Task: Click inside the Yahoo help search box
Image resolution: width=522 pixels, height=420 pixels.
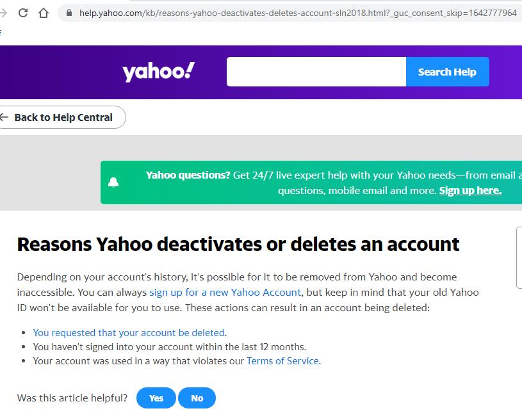Action: coord(316,72)
